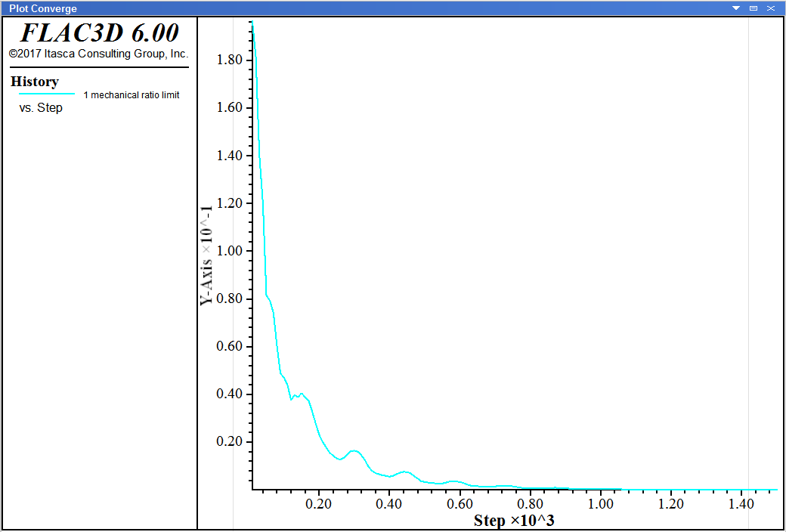Click the 1.20 x-axis tick value
The image size is (786, 532).
pos(671,504)
